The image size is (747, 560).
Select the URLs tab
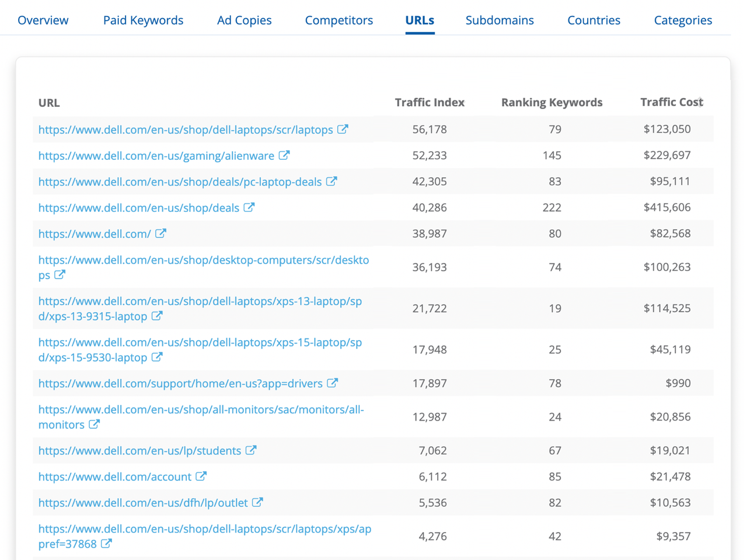[x=420, y=20]
